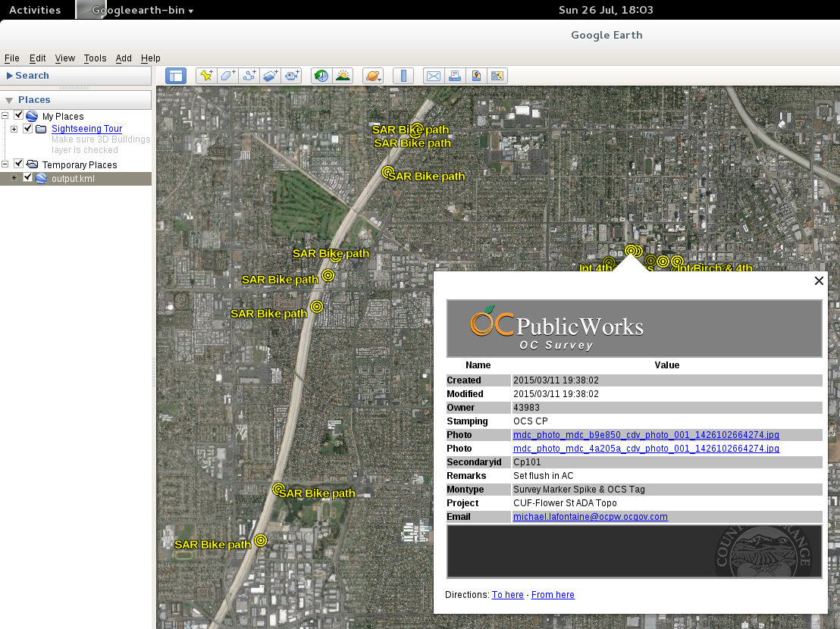
Task: Click the Email envelope toolbar icon
Action: [x=434, y=76]
